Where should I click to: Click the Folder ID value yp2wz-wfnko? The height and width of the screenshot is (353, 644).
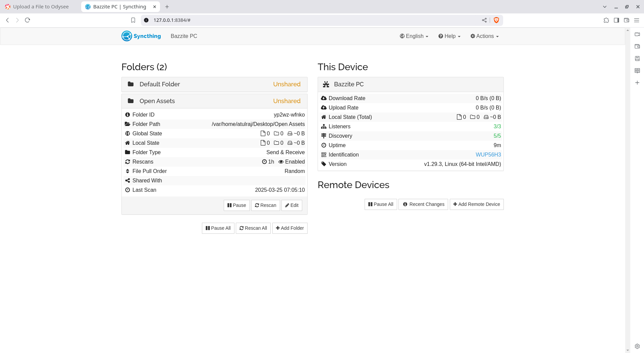click(289, 115)
